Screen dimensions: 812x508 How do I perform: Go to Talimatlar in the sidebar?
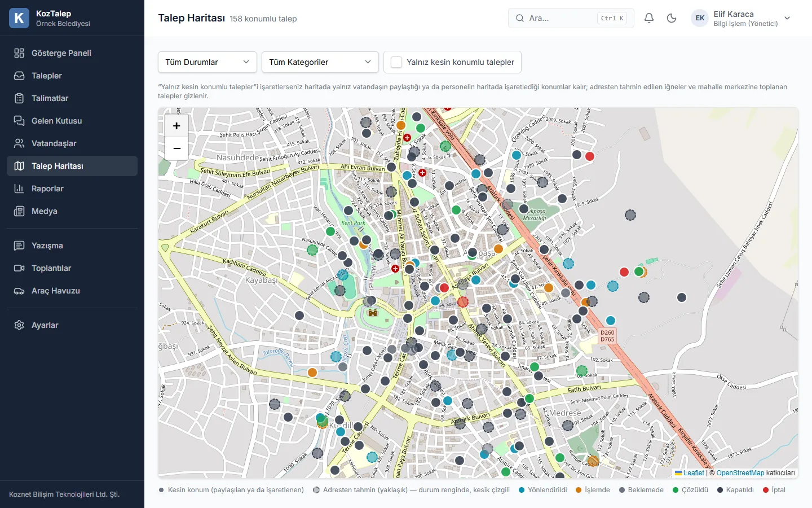click(72, 98)
